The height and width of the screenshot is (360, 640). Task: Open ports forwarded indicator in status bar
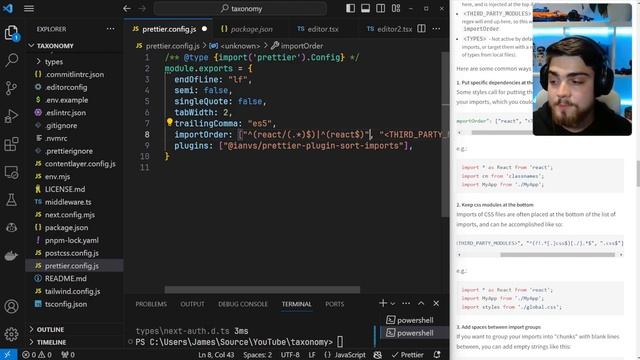coord(68,355)
